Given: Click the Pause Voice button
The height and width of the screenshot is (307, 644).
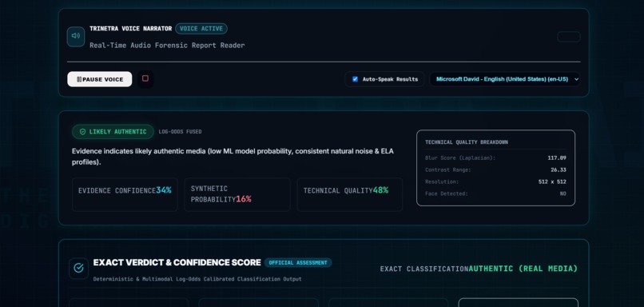Looking at the screenshot, I should pyautogui.click(x=100, y=79).
